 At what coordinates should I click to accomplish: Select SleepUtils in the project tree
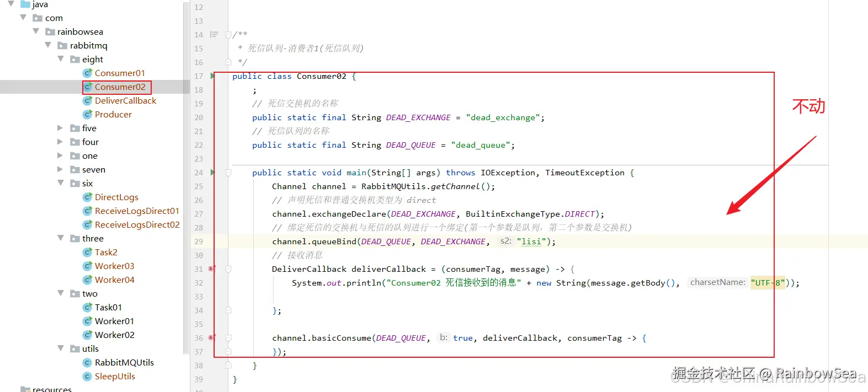click(115, 376)
